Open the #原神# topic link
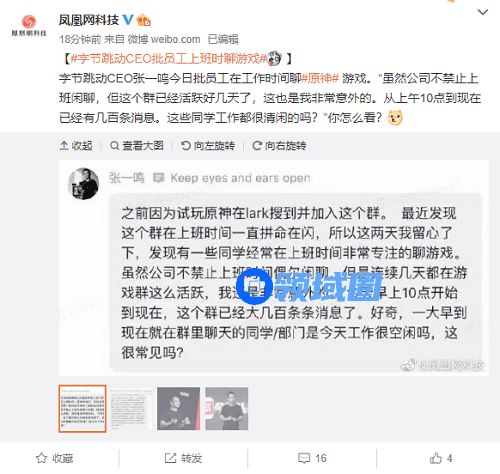The image size is (500, 474). 320,79
